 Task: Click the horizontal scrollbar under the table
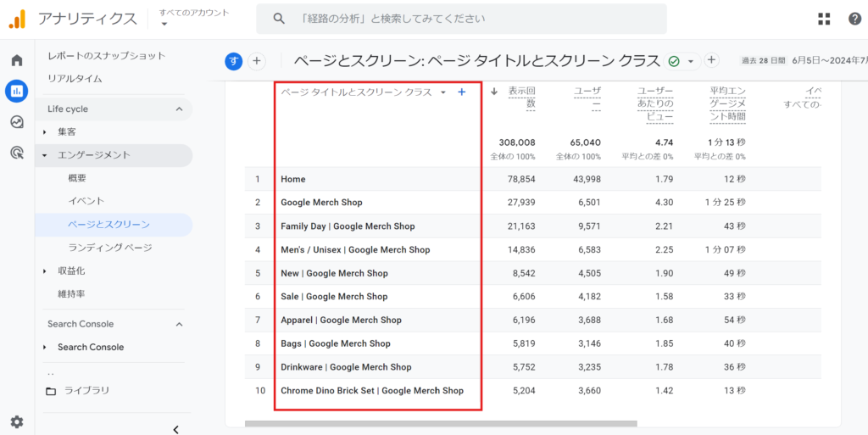coord(441,422)
